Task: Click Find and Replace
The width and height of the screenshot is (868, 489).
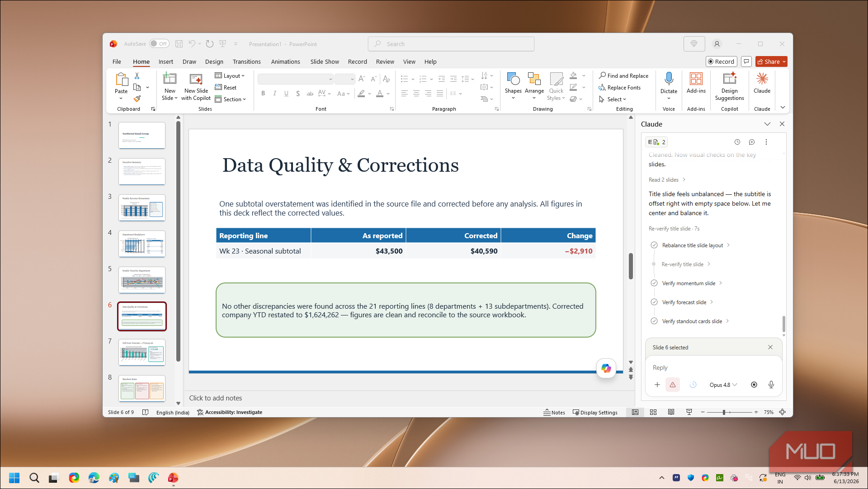Action: tap(623, 75)
